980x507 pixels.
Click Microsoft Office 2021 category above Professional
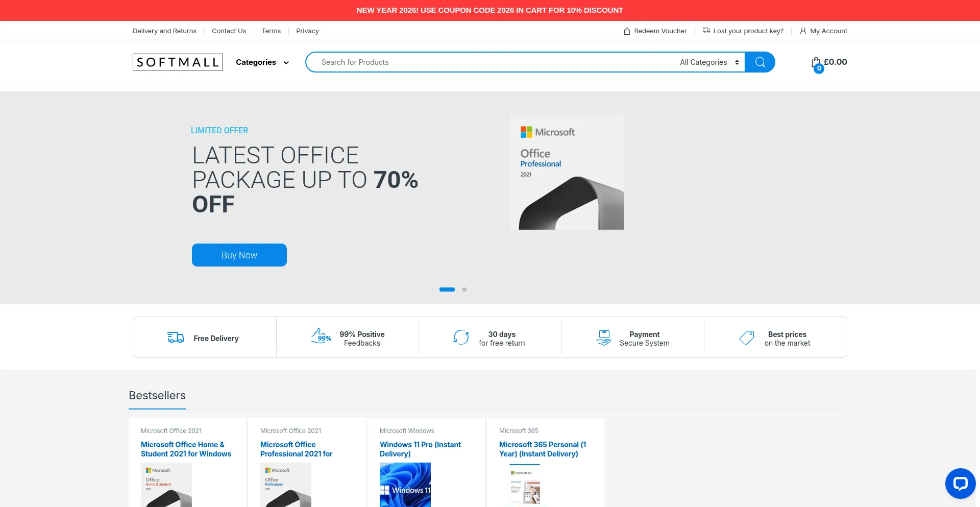(x=290, y=431)
